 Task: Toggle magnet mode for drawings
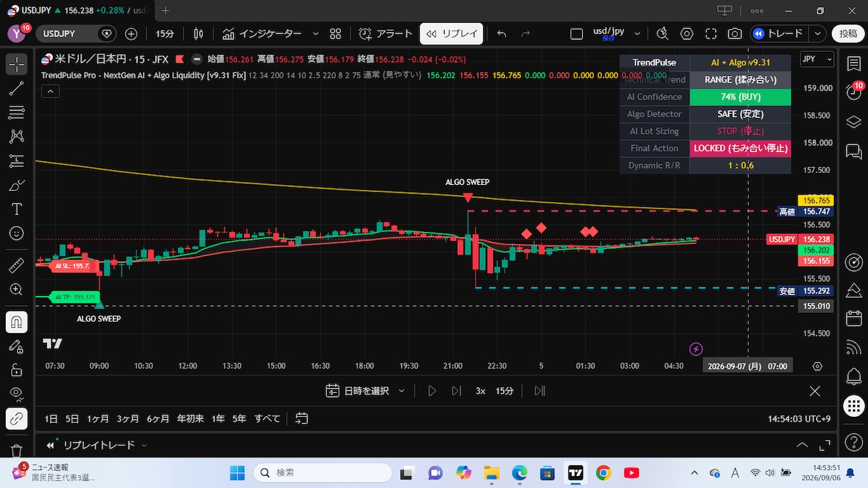pyautogui.click(x=16, y=322)
